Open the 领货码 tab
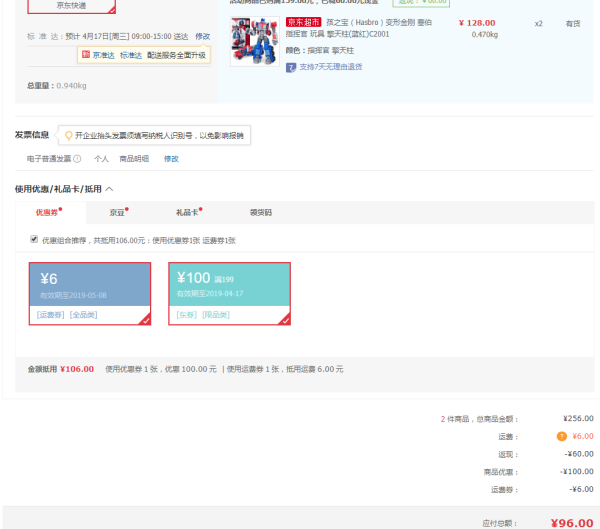600x529 pixels. click(x=261, y=212)
